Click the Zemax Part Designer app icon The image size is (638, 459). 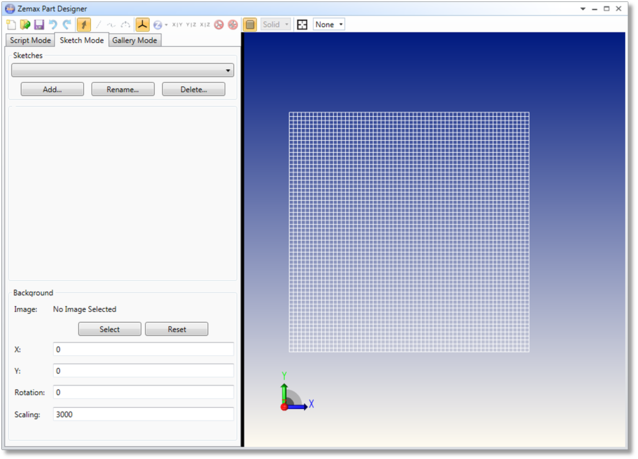(10, 9)
